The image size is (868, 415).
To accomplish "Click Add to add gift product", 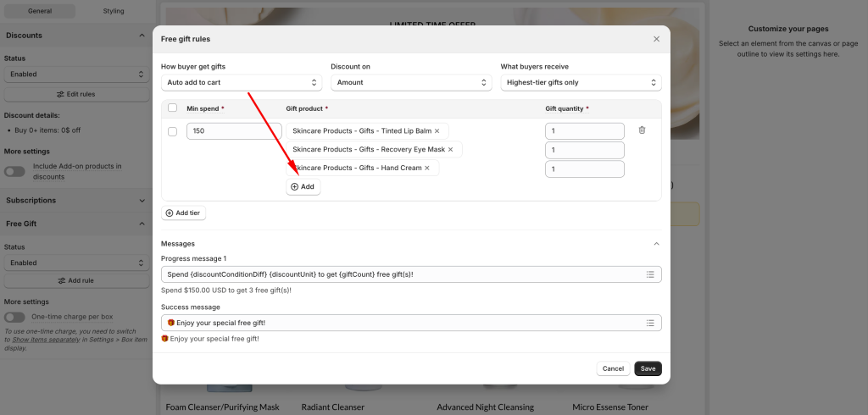I will [x=303, y=186].
